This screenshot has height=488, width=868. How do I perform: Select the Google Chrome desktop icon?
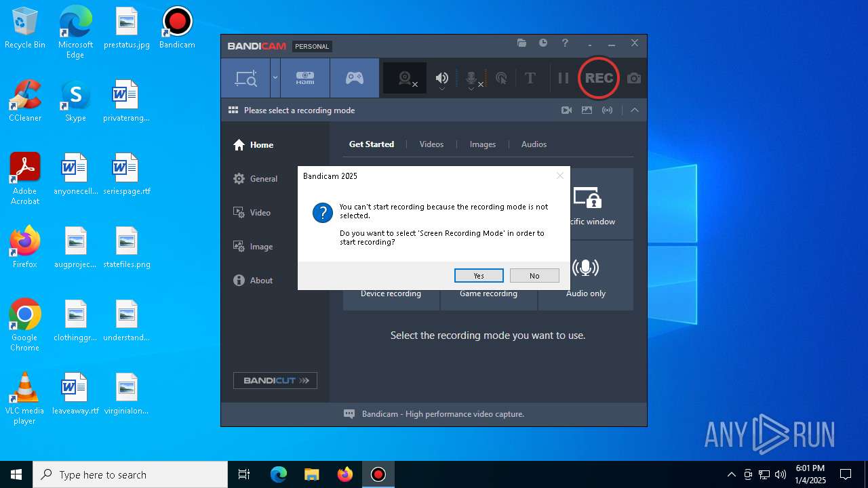[x=25, y=325]
